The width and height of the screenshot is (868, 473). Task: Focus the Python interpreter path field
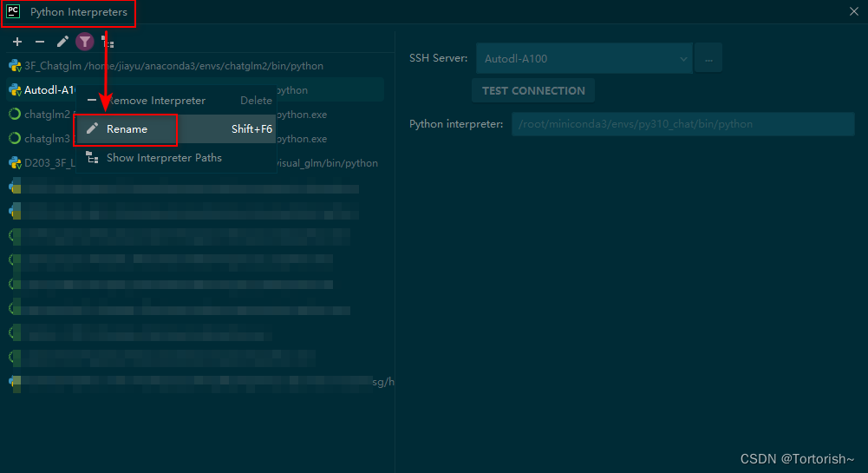(682, 124)
